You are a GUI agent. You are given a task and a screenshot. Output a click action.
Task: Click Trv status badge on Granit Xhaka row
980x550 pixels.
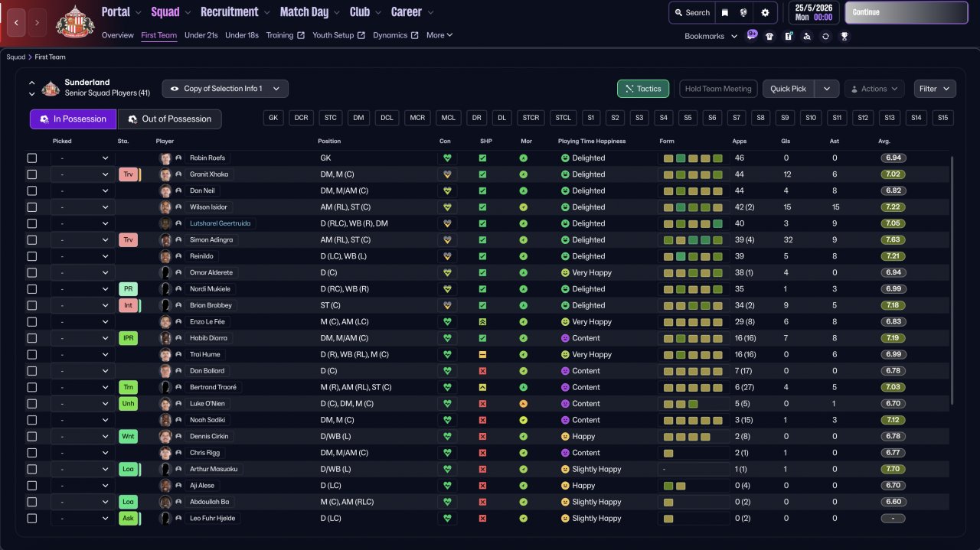[128, 174]
